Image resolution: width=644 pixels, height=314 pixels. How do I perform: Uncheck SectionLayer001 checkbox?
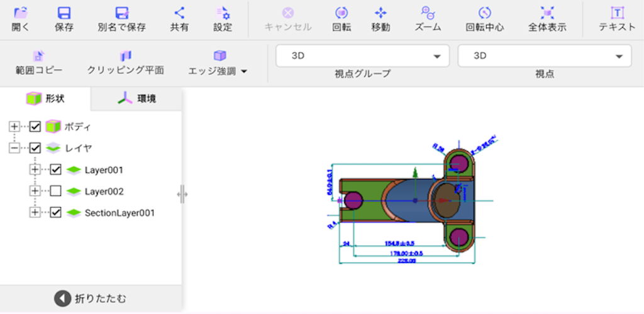pos(56,212)
